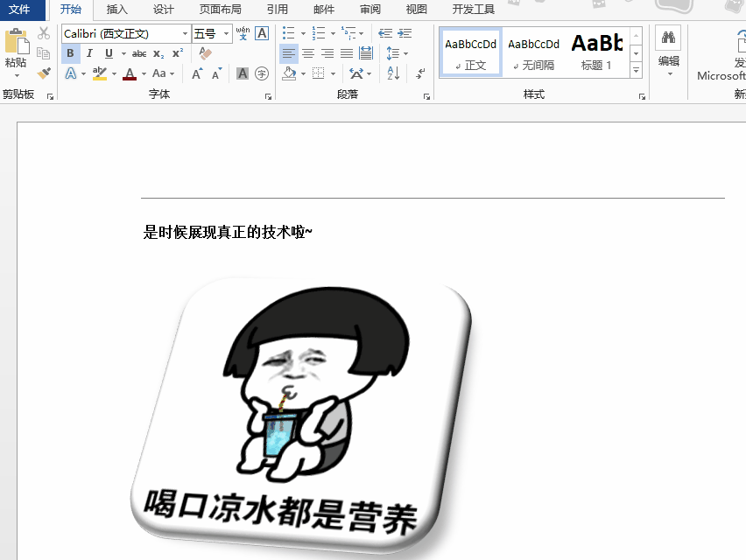
Task: Switch to the 引用 tab
Action: pos(278,10)
